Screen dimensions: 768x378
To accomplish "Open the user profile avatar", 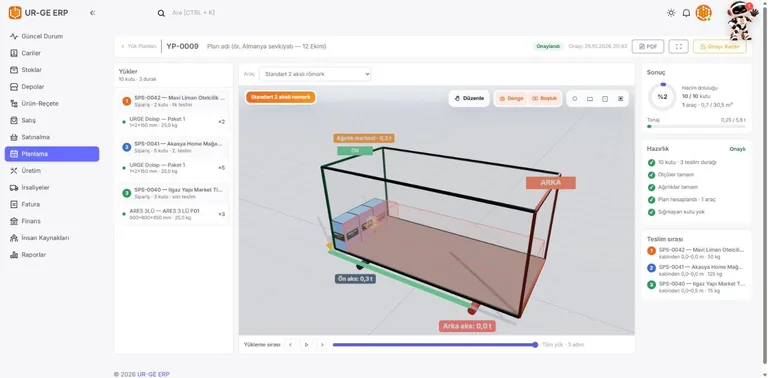I will tap(704, 13).
